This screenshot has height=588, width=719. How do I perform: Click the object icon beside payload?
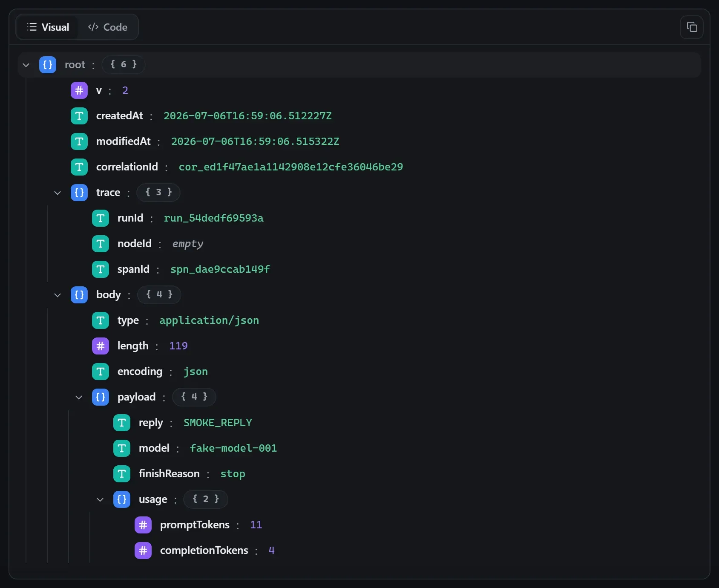tap(101, 397)
